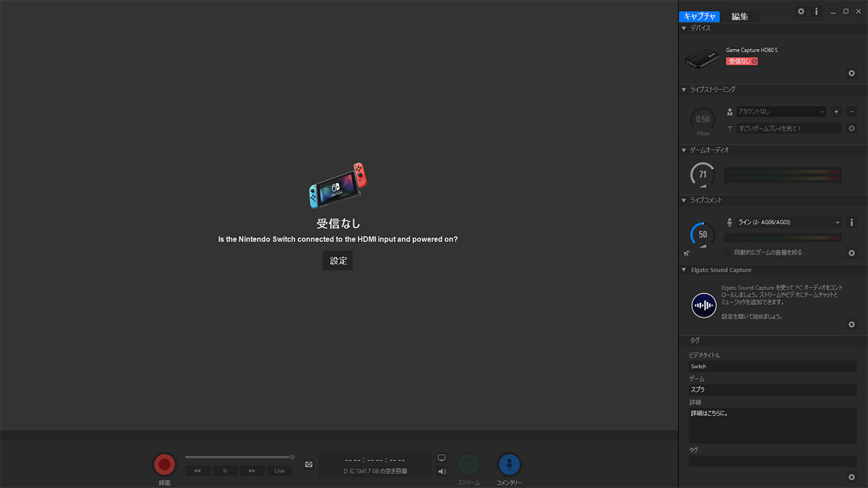Open preferences gear in the title bar

[801, 12]
